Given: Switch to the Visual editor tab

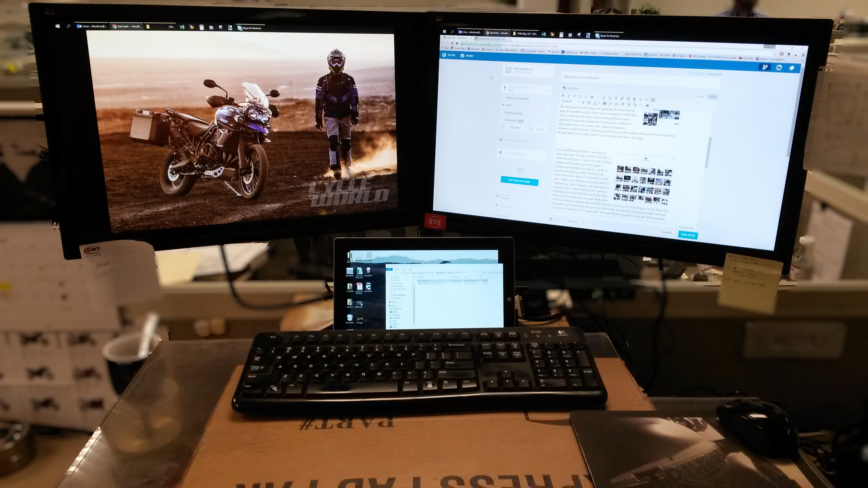Looking at the screenshot, I should pyautogui.click(x=700, y=96).
